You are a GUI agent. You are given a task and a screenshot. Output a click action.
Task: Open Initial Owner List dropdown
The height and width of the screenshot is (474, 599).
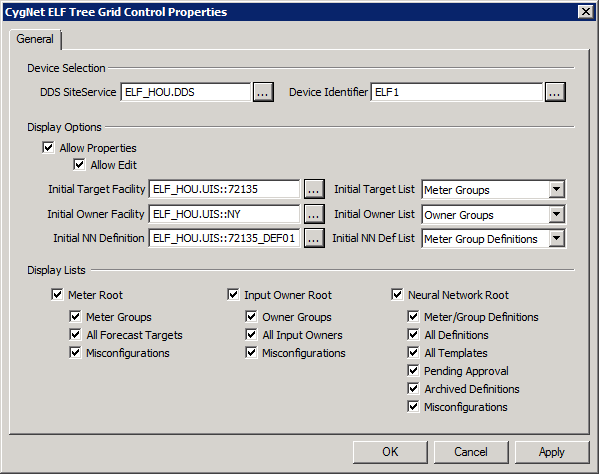557,214
